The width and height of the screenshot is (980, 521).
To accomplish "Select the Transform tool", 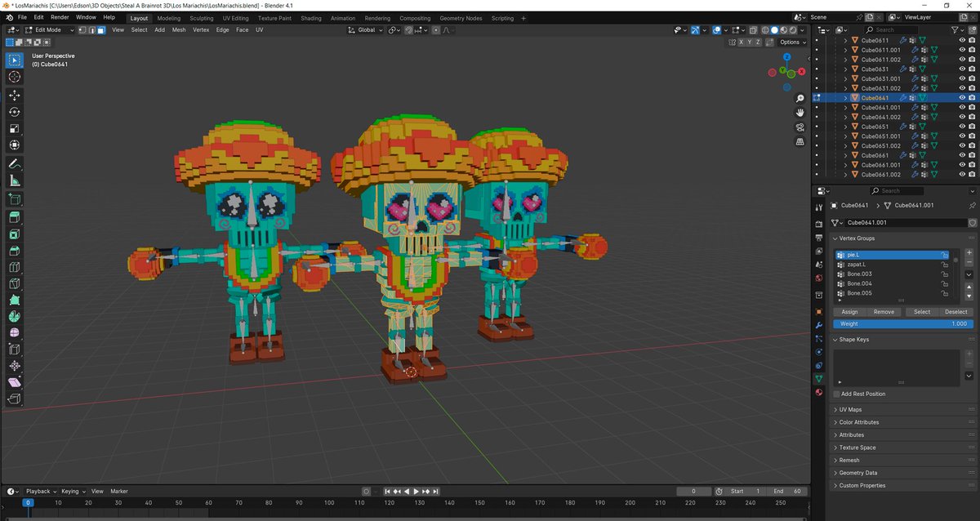I will (15, 145).
